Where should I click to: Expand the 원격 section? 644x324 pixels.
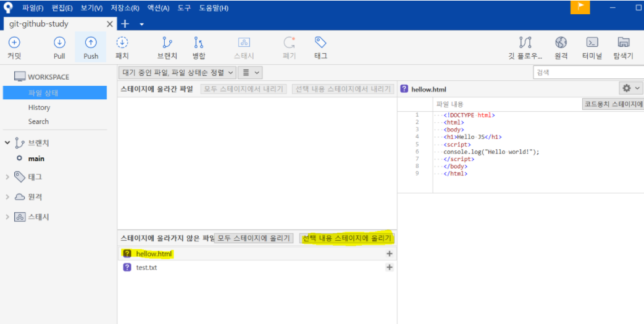[x=7, y=197]
